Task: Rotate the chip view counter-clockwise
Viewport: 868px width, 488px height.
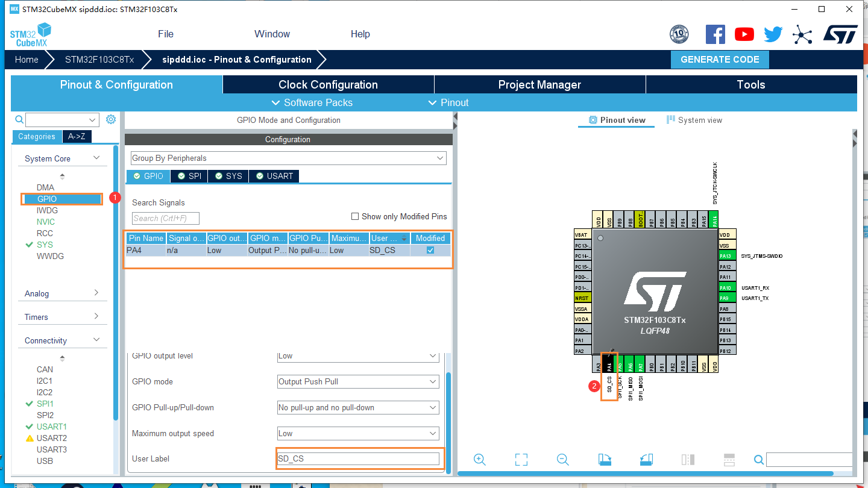Action: 646,459
